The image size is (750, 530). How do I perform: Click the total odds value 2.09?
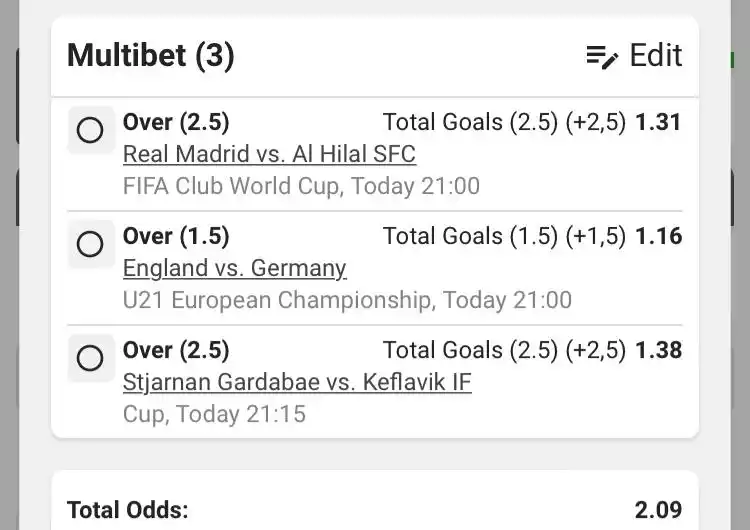click(658, 510)
